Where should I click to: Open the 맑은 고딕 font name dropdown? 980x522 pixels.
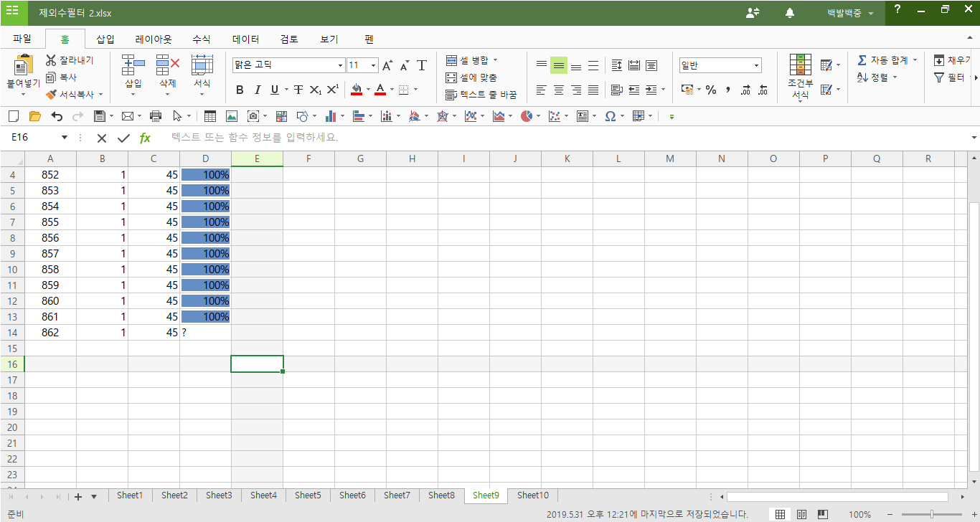click(x=340, y=65)
